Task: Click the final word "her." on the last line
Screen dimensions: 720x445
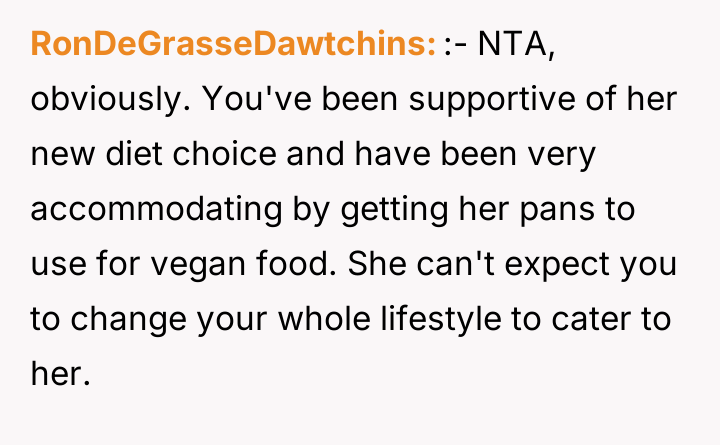Action: [x=61, y=378]
